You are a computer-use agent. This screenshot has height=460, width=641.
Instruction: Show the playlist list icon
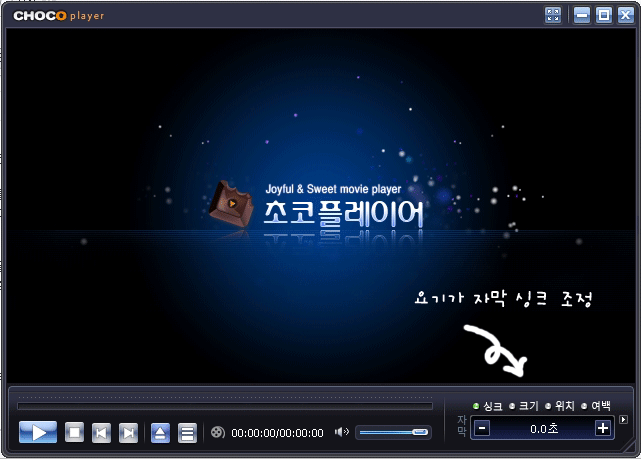tap(187, 433)
